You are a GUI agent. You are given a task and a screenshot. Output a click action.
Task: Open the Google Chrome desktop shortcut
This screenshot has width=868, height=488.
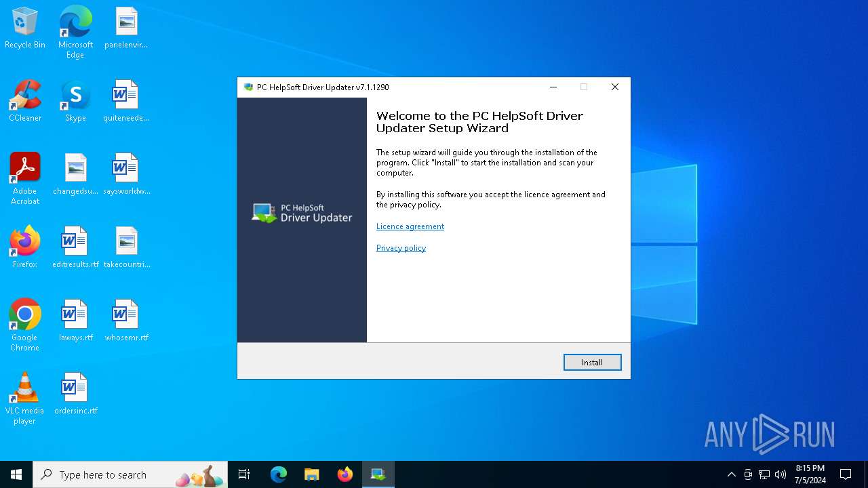tap(25, 325)
